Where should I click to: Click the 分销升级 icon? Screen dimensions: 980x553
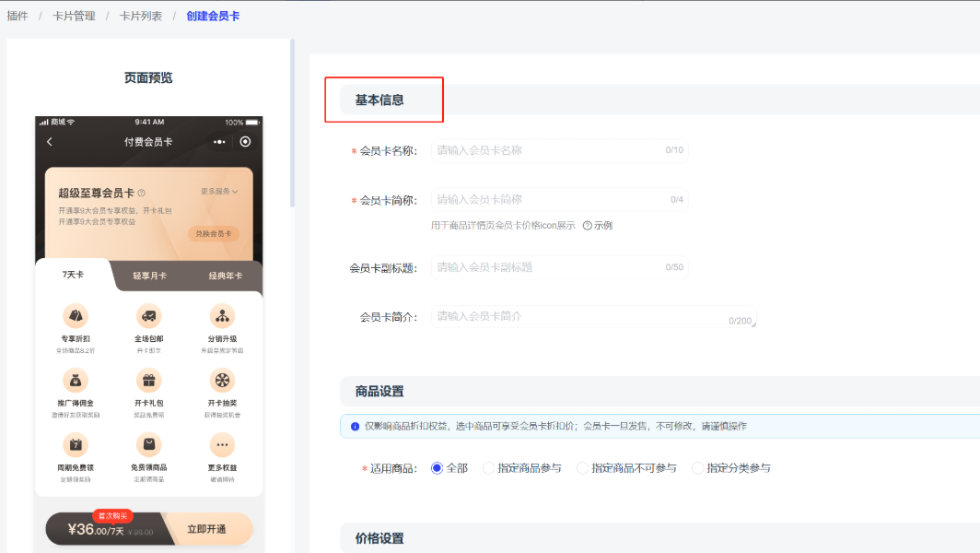pyautogui.click(x=222, y=316)
